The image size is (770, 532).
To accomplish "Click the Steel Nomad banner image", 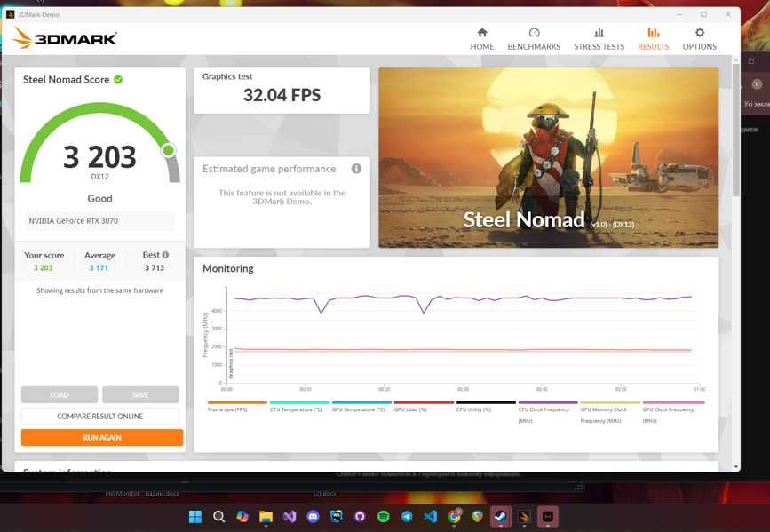I will click(549, 158).
